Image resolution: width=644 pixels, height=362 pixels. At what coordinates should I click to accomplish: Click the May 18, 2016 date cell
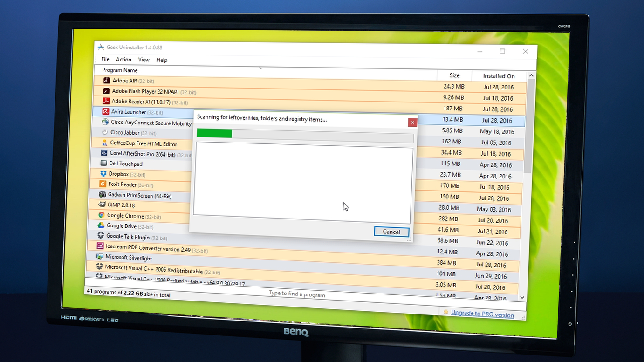click(497, 131)
